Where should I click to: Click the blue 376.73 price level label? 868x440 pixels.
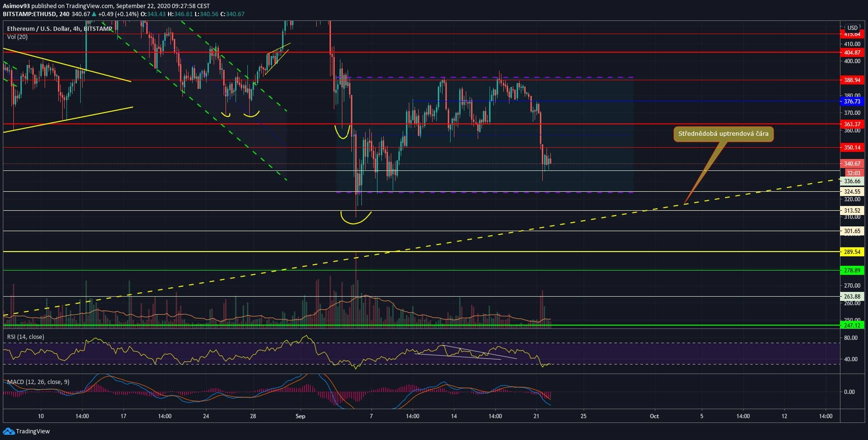[852, 101]
